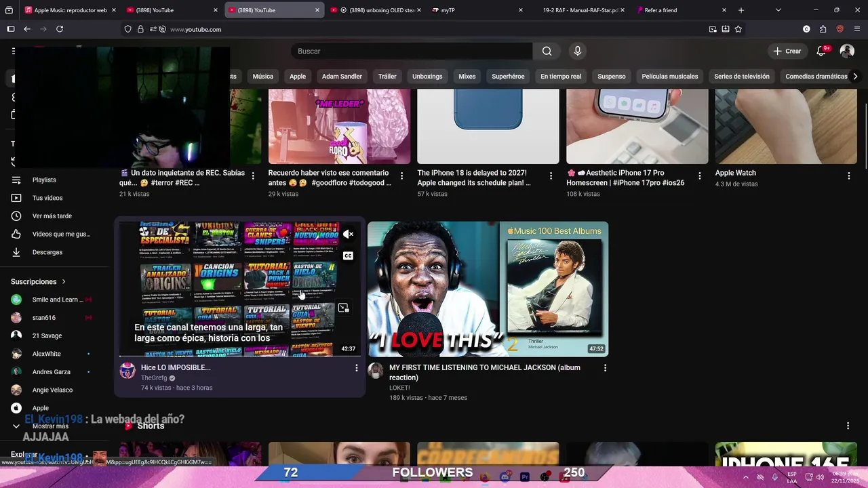This screenshot has width=868, height=488.
Task: Seek on the video preview progress bar
Action: tap(239, 356)
